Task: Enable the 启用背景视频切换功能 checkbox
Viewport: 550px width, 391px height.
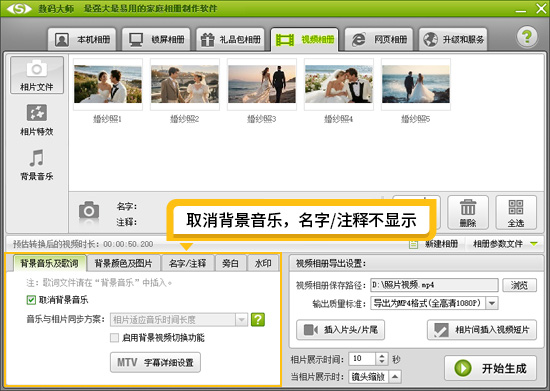Action: pos(114,338)
